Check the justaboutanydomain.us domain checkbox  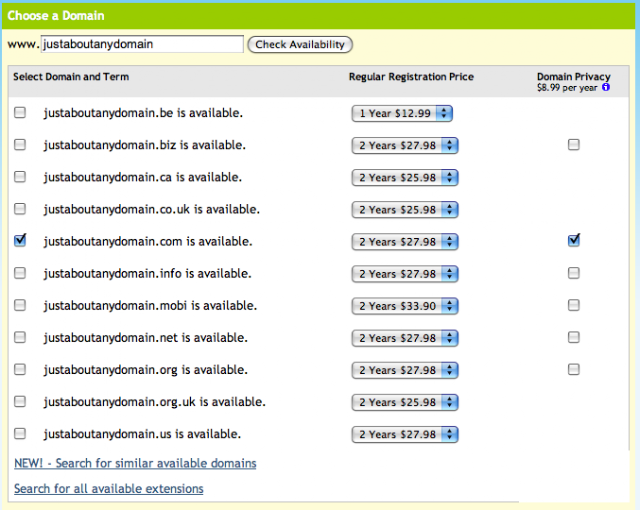click(x=20, y=434)
